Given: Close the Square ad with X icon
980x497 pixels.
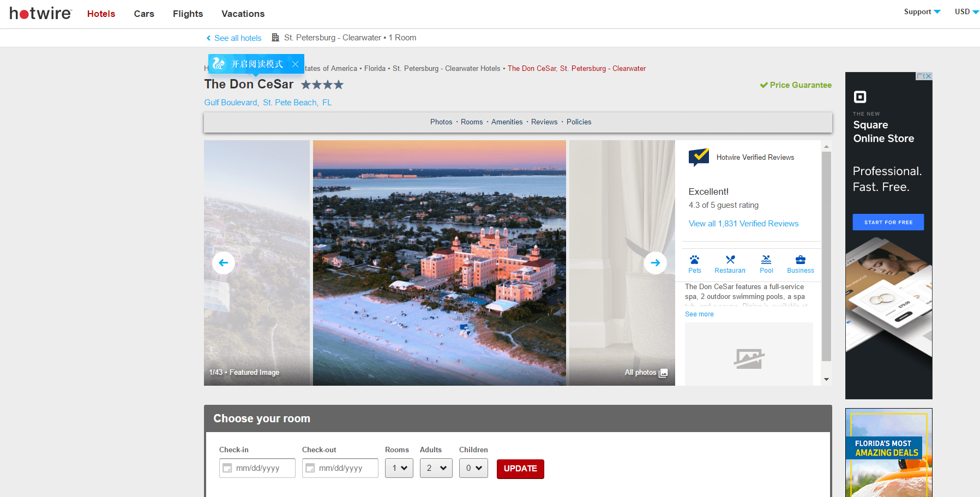Looking at the screenshot, I should coord(928,76).
